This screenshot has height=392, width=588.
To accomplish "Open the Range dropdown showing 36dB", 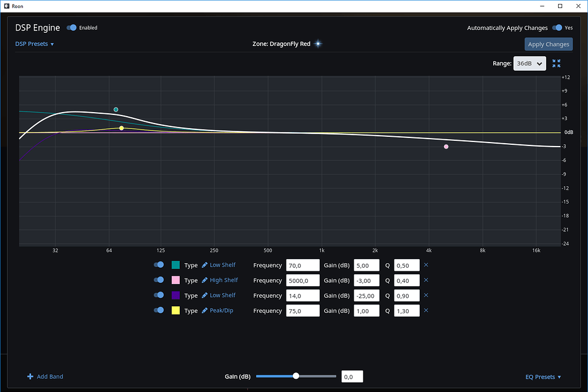I will (x=529, y=63).
